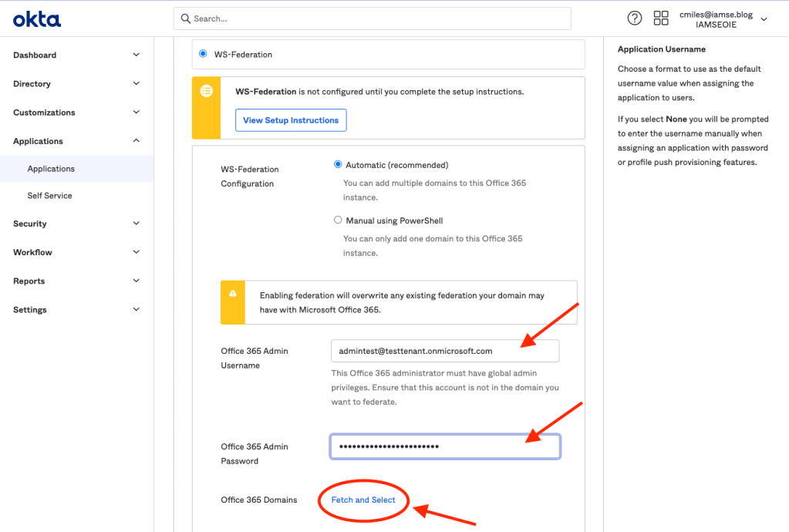Click the Okta logo

pyautogui.click(x=36, y=19)
